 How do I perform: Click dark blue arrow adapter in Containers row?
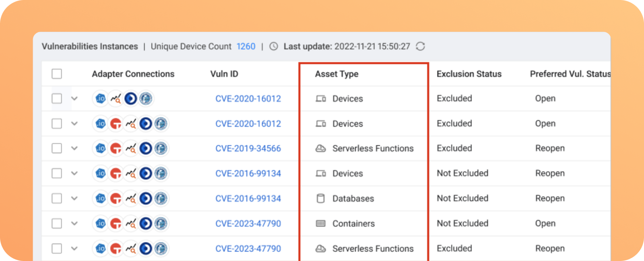point(146,223)
